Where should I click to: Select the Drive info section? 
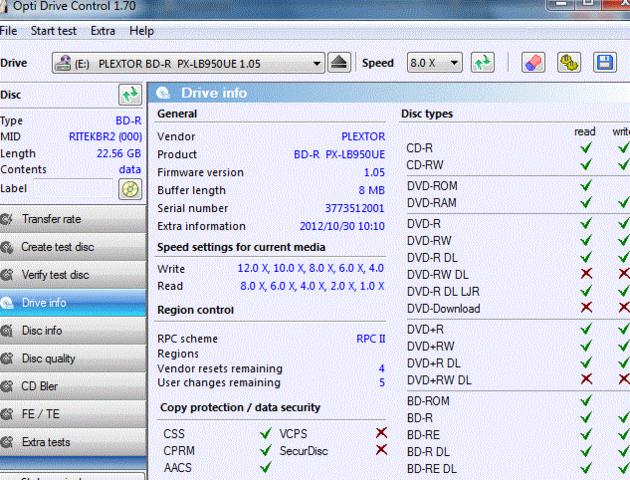tap(73, 303)
